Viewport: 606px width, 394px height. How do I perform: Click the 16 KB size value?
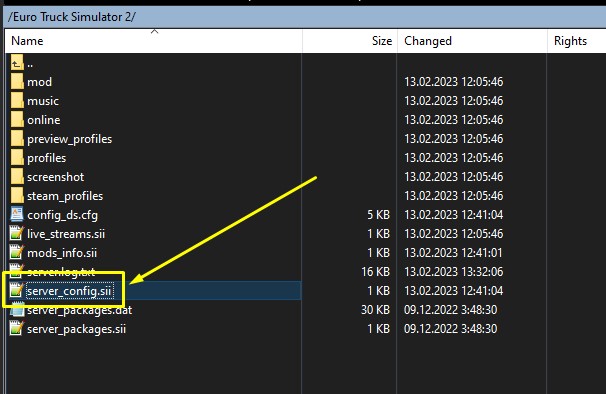(375, 271)
